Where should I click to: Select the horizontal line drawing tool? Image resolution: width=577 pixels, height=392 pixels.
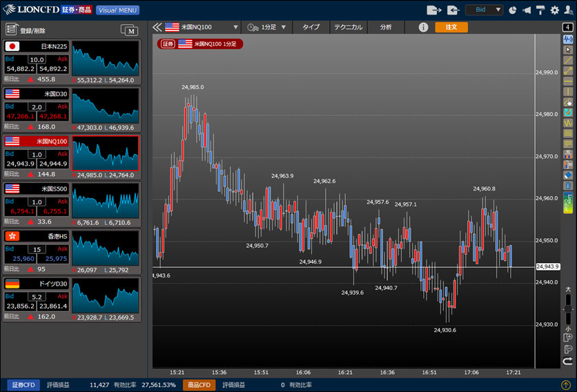pos(568,81)
